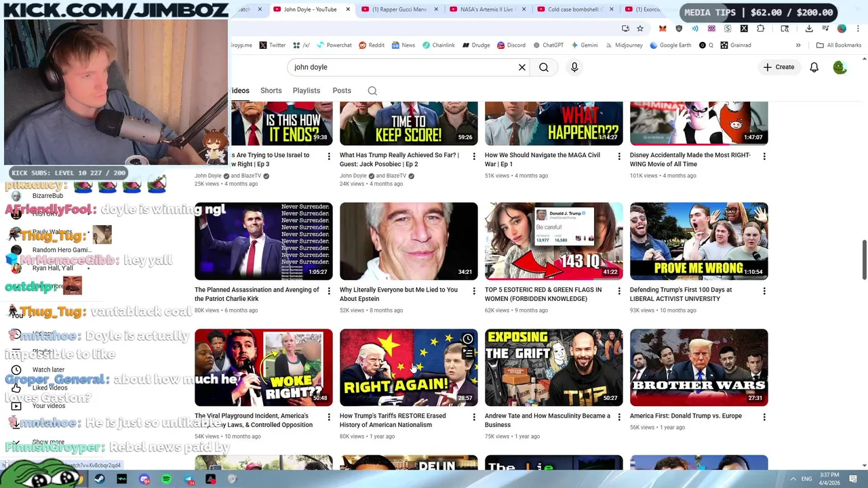The height and width of the screenshot is (488, 868).
Task: Open options for Trump's Tariffs video
Action: (474, 417)
